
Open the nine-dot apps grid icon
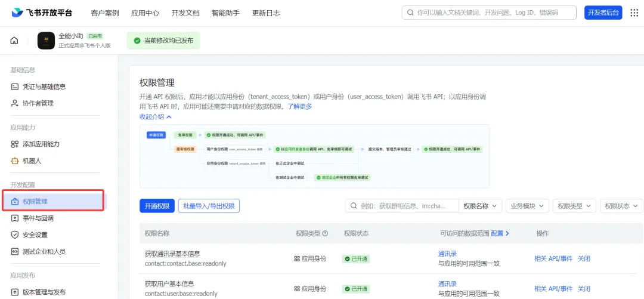point(634,13)
